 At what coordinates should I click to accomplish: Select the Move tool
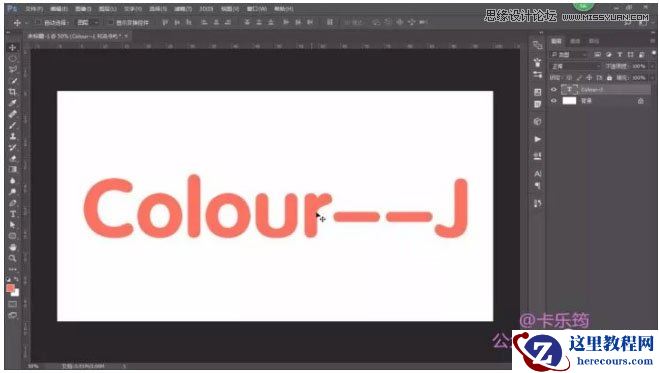(x=13, y=47)
